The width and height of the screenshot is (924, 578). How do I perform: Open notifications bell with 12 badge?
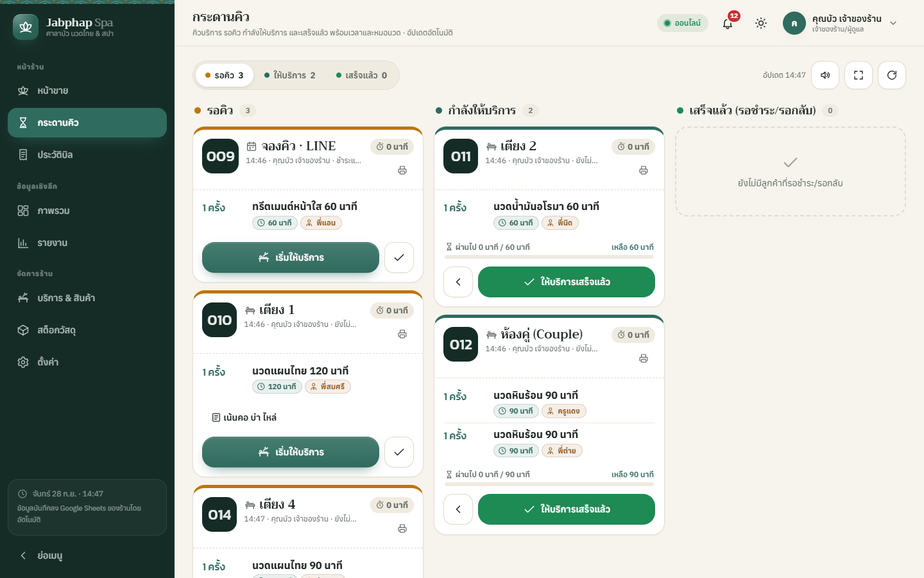pyautogui.click(x=728, y=23)
